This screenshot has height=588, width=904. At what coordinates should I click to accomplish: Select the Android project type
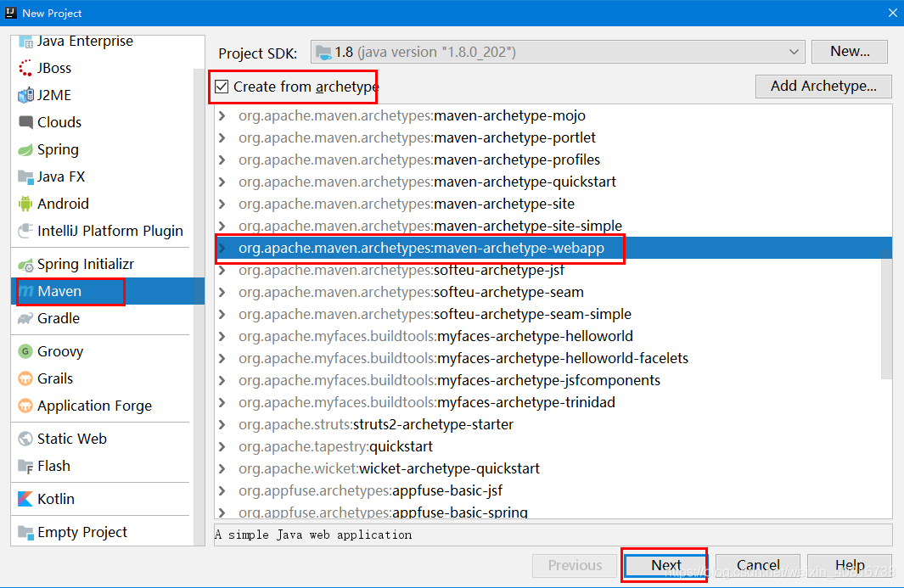click(63, 204)
